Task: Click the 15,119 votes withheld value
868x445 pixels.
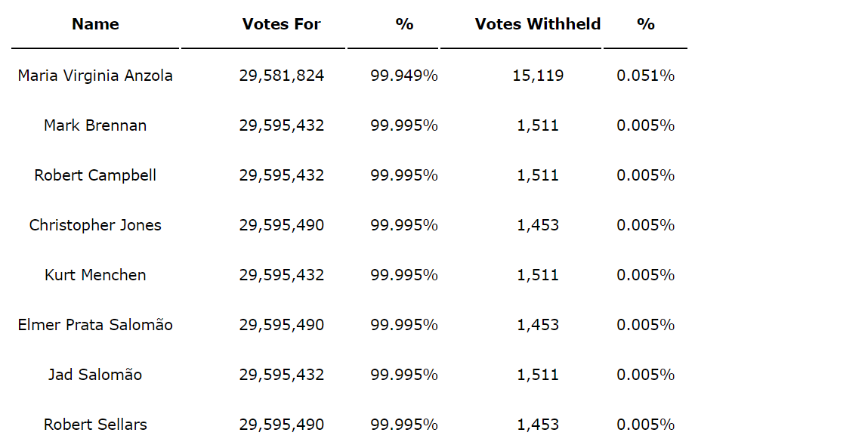Action: pos(538,76)
